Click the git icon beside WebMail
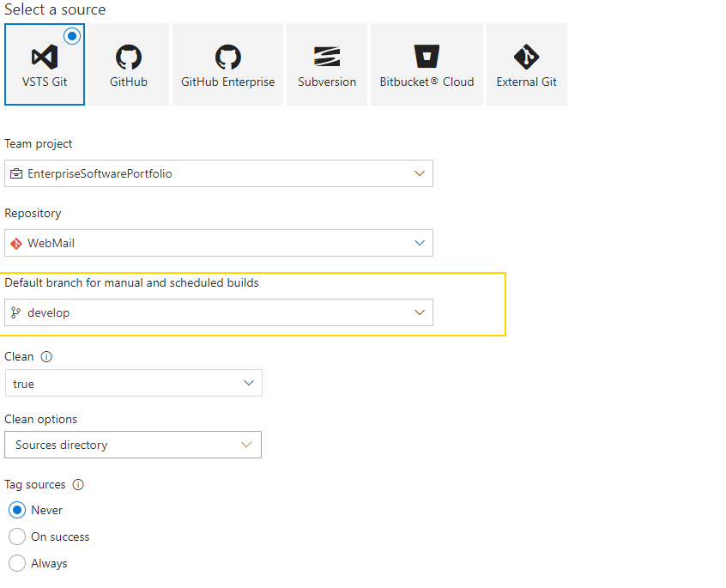The height and width of the screenshot is (588, 726). [16, 244]
